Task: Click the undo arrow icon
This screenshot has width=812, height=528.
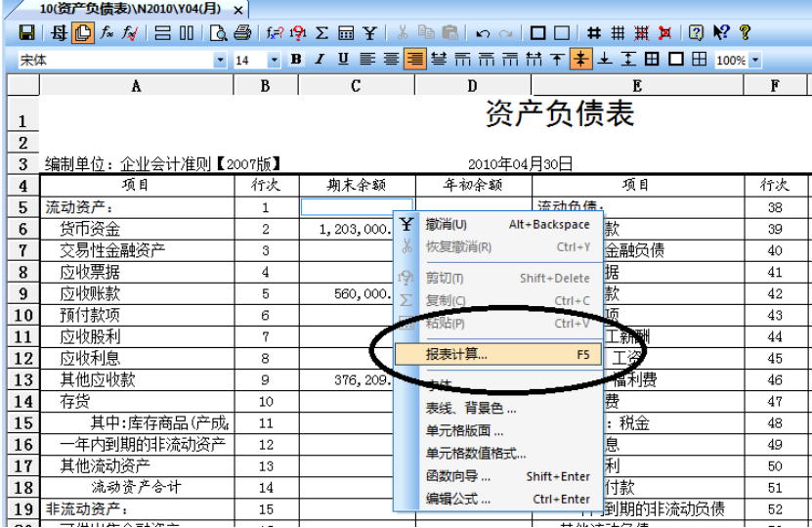Action: (x=483, y=33)
